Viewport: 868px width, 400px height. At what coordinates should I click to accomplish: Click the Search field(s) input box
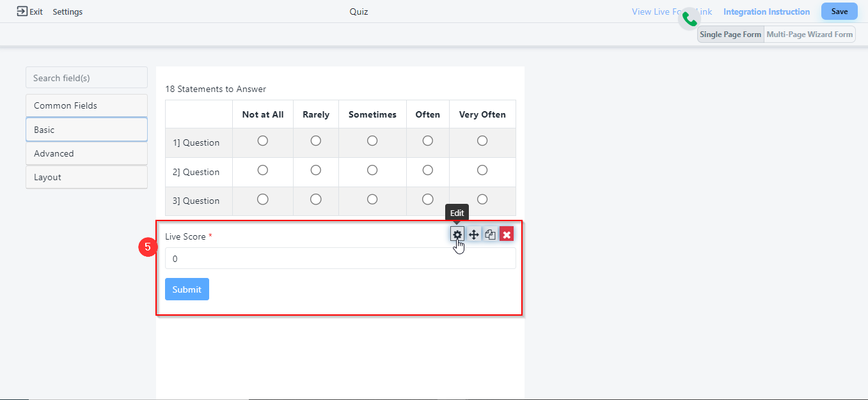86,78
